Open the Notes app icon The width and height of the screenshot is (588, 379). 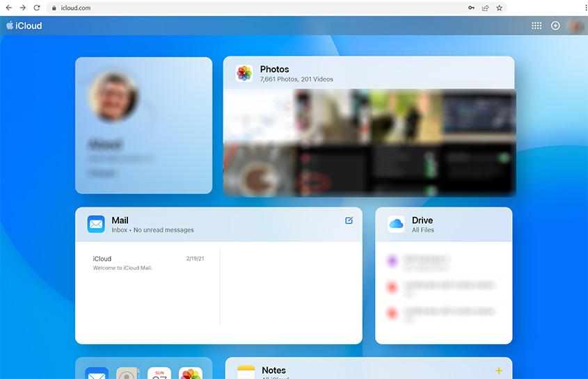tap(246, 372)
